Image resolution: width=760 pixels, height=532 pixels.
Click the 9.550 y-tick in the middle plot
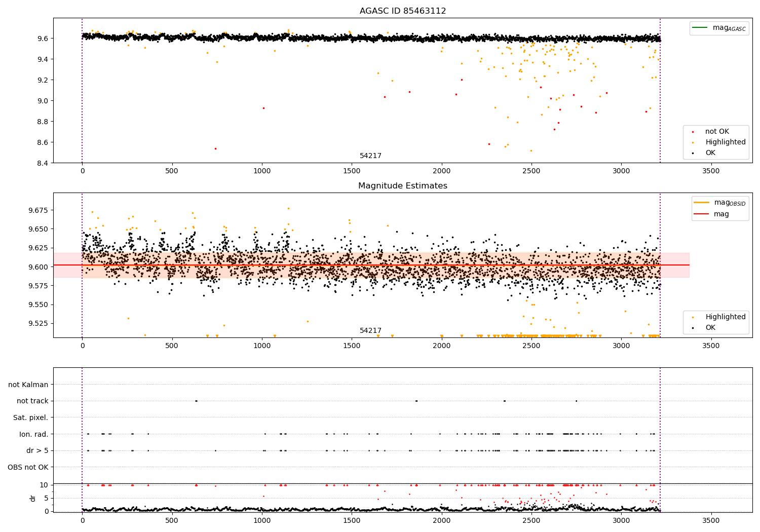click(x=37, y=305)
